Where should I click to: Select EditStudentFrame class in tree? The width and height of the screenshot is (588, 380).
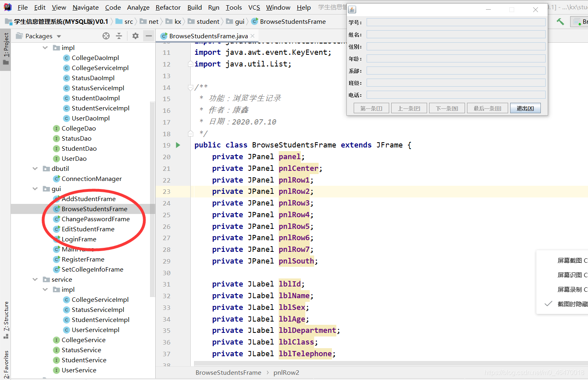88,229
